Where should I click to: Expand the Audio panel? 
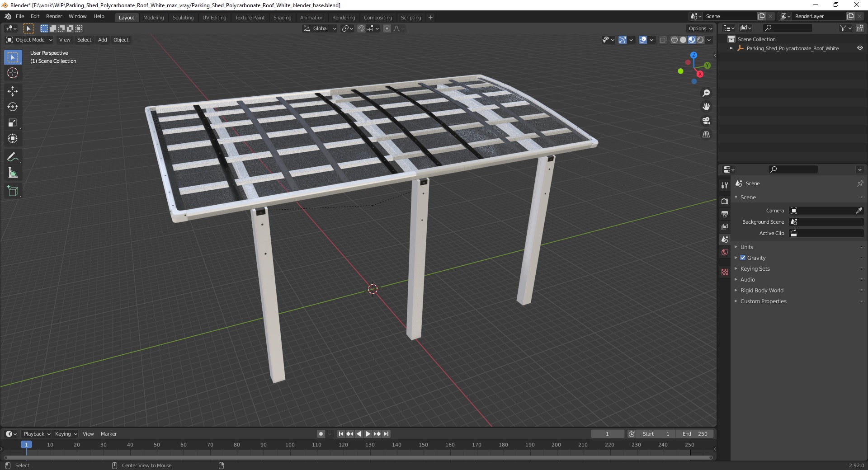747,279
